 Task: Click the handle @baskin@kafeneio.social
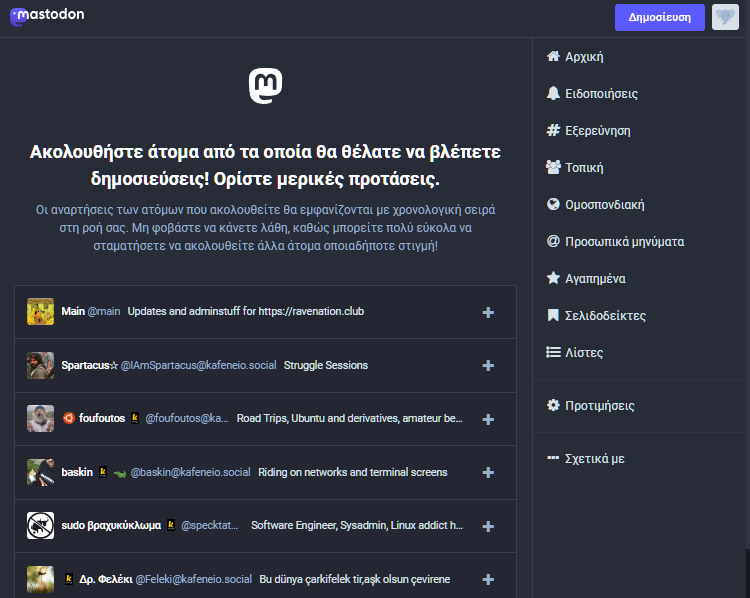(190, 472)
